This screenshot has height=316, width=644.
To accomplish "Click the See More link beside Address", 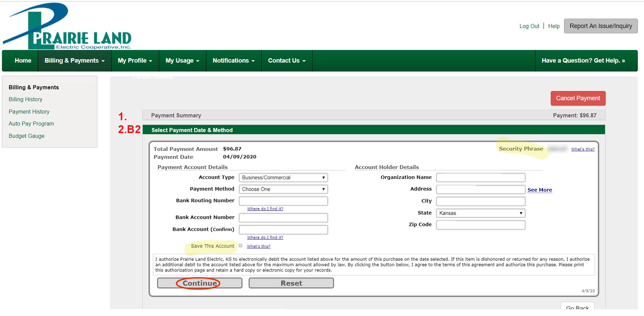I will [x=539, y=190].
